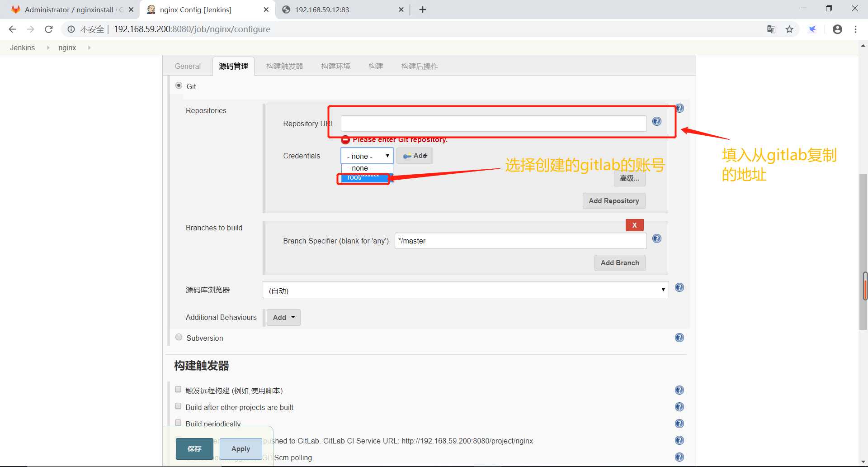Viewport: 868px width, 467px height.
Task: Select the Git radio button
Action: pos(179,86)
